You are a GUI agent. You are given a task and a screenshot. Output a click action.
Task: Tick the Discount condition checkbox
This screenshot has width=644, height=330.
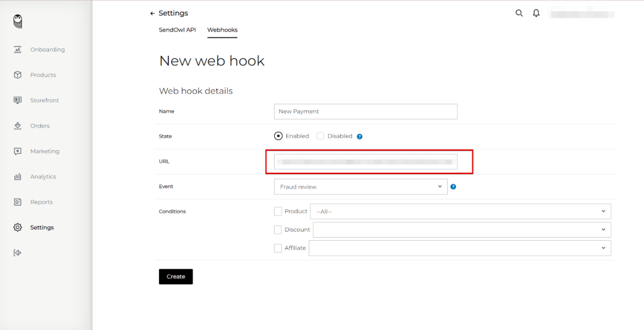pos(278,229)
